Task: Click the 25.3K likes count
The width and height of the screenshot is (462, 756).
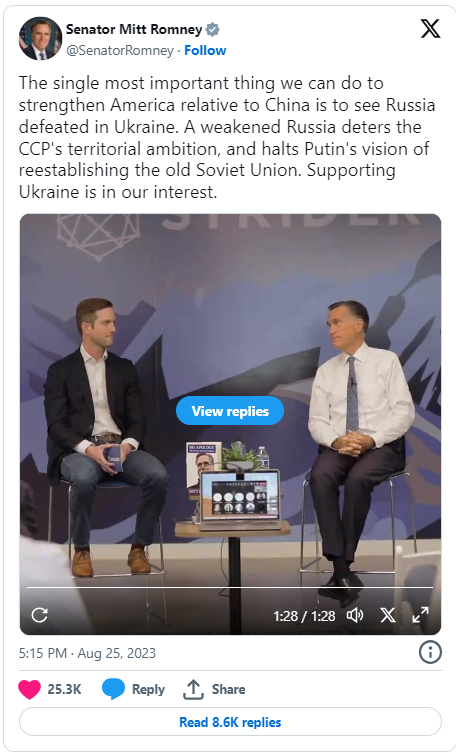Action: [64, 689]
